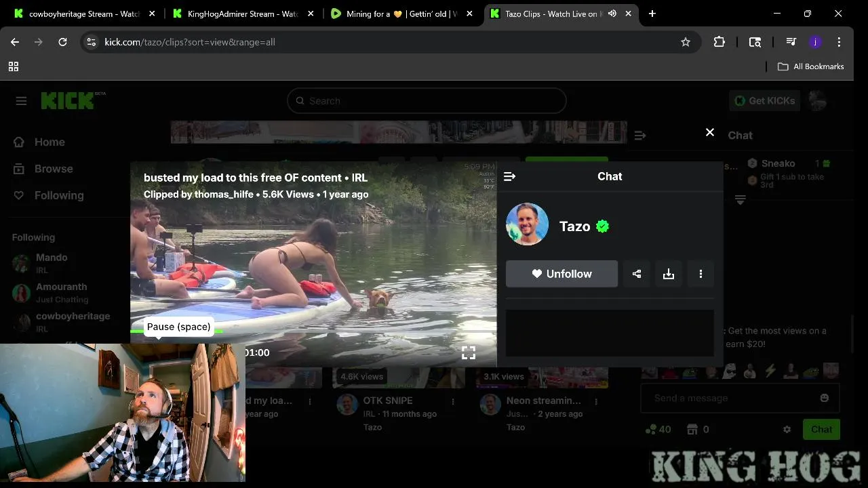Screen dimensions: 868x488
Task: Click the KICK logo
Action: pyautogui.click(x=73, y=100)
